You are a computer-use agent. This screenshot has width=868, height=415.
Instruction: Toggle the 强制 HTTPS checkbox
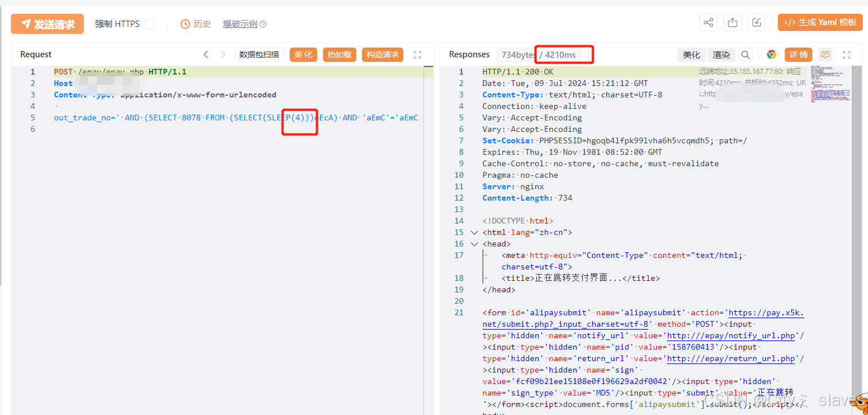tap(149, 24)
